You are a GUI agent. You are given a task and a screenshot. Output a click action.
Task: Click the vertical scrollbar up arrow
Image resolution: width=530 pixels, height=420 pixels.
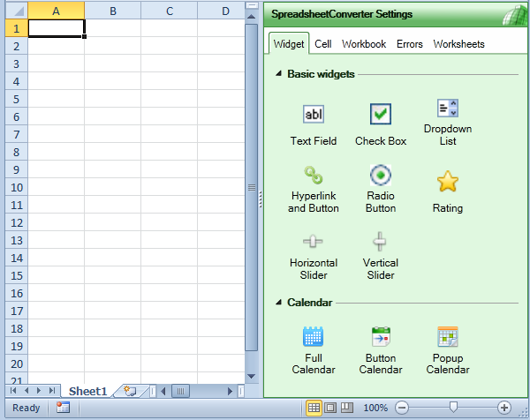point(251,16)
